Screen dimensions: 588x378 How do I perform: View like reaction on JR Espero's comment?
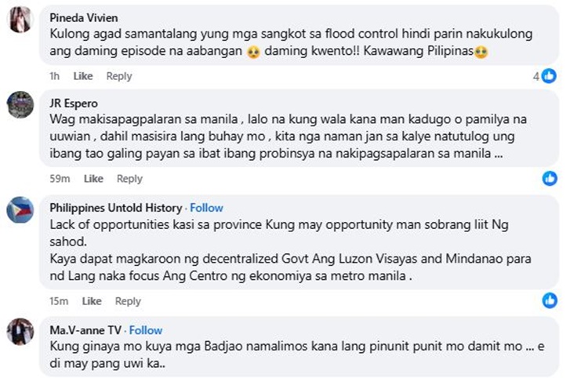click(550, 179)
